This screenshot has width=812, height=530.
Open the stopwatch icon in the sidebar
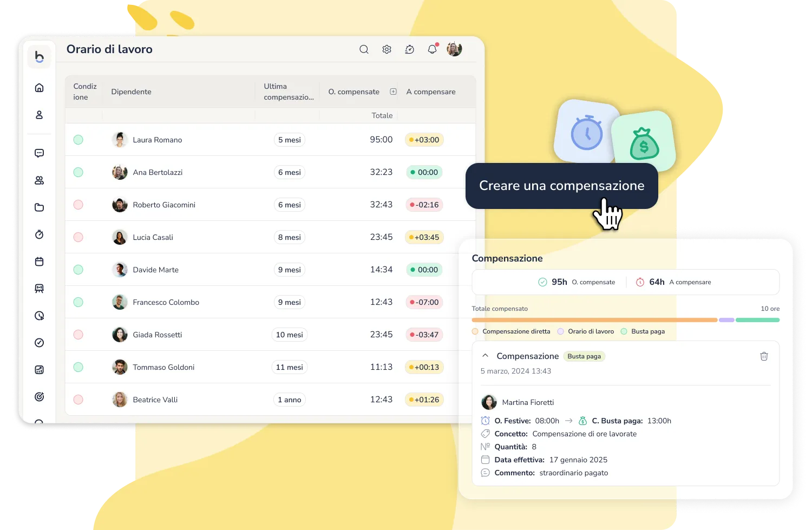39,234
